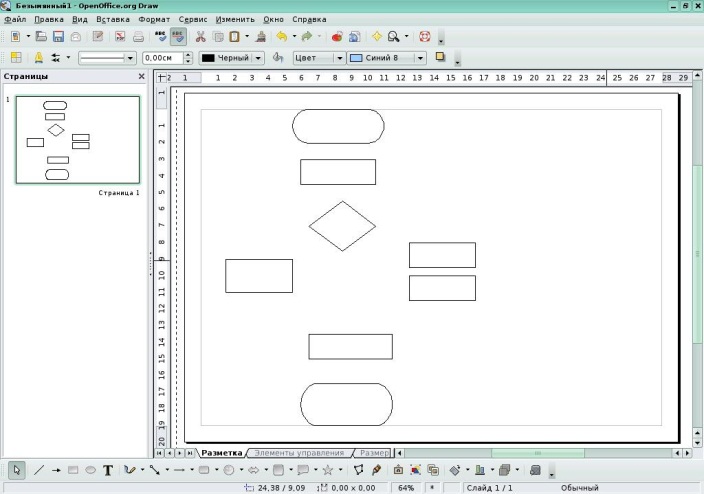Toggle the Shadow icon

pyautogui.click(x=440, y=57)
